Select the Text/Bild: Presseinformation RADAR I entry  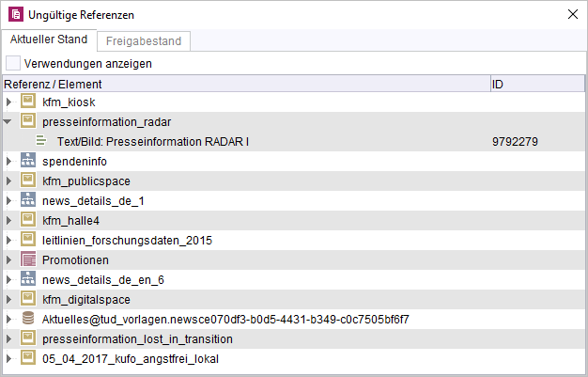click(152, 142)
